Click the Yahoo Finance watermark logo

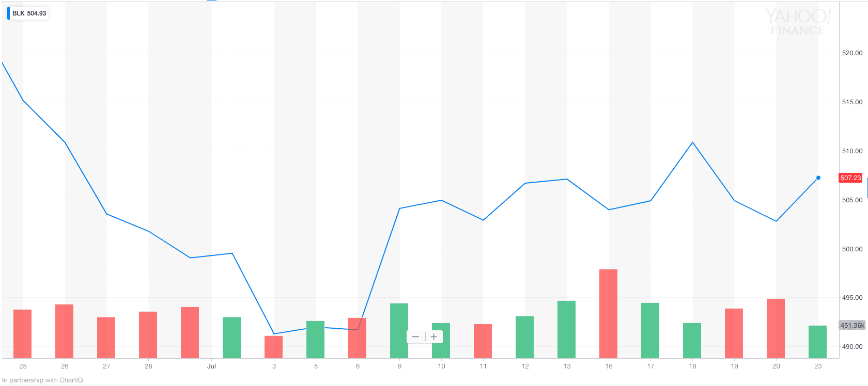(x=798, y=22)
